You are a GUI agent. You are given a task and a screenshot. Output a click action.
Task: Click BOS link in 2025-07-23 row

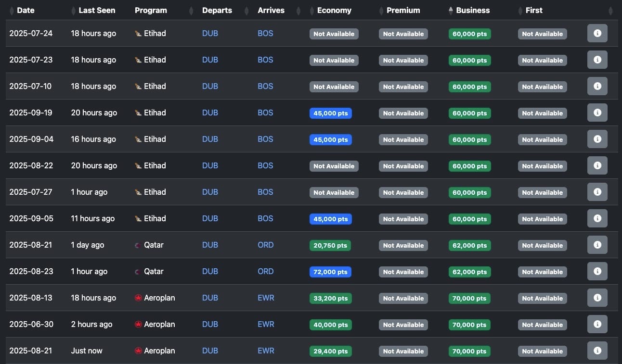(265, 60)
